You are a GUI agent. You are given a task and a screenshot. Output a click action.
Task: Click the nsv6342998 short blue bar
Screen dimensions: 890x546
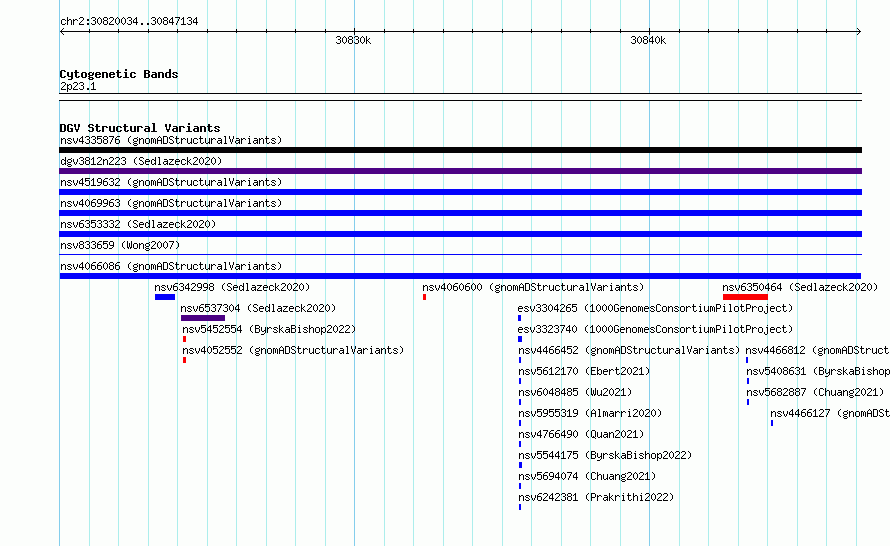pyautogui.click(x=165, y=297)
